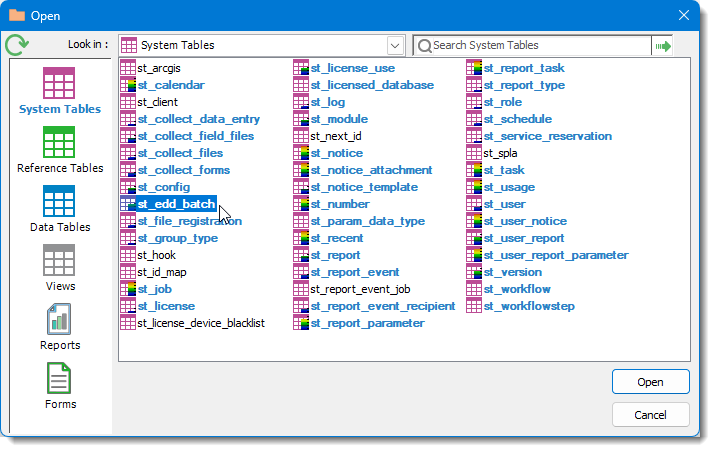Select st_collect_data_entry table
The width and height of the screenshot is (715, 452).
point(198,119)
